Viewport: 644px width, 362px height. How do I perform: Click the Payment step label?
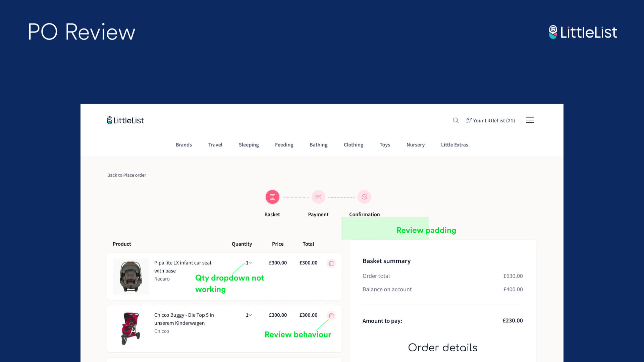tap(318, 215)
